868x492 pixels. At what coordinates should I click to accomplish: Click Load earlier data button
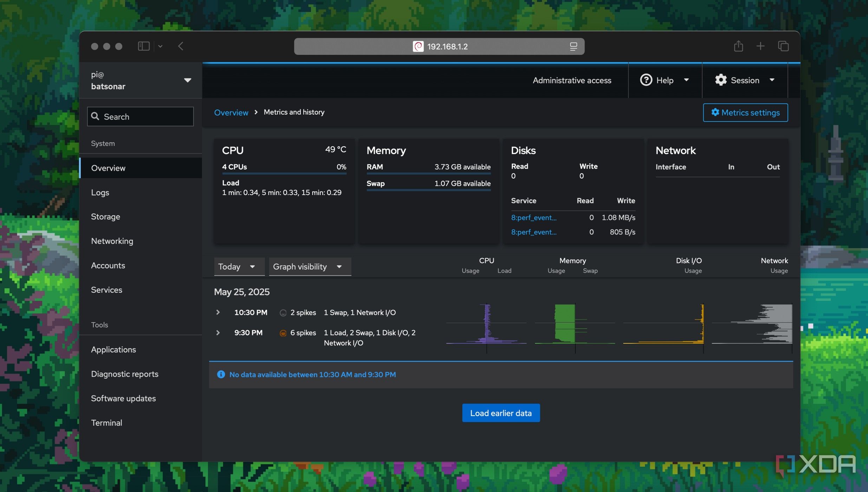pos(501,413)
